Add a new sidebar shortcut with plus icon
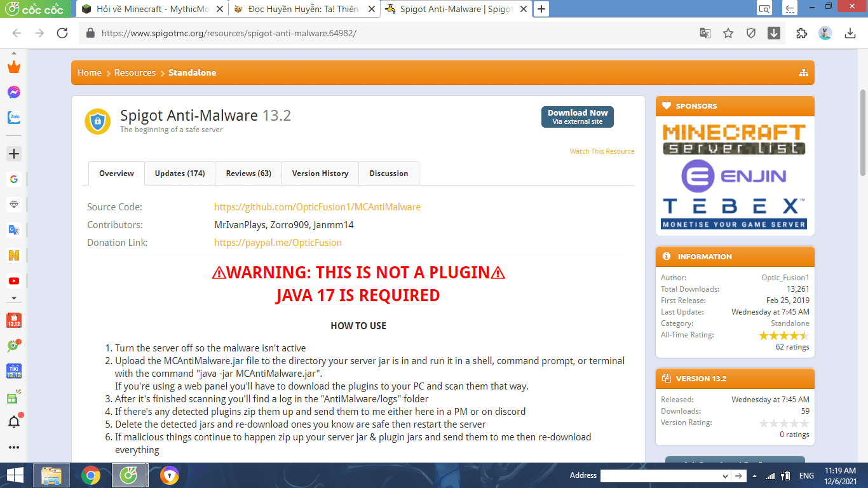Viewport: 868px width, 488px height. pyautogui.click(x=14, y=154)
